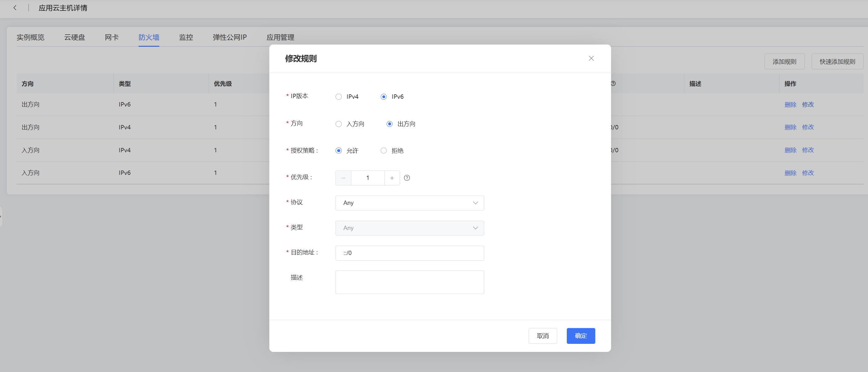The height and width of the screenshot is (372, 868).
Task: Delete the 入方向 IPv4 rule
Action: coord(791,150)
